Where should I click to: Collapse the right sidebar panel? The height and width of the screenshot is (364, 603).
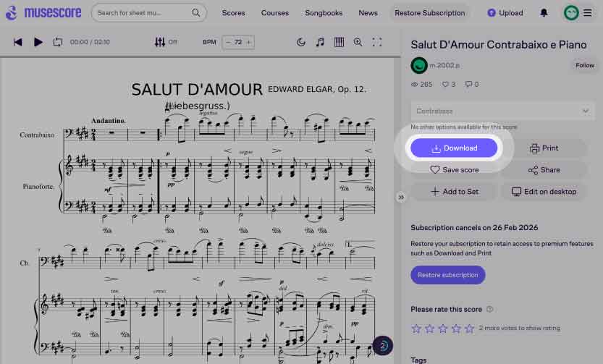401,197
